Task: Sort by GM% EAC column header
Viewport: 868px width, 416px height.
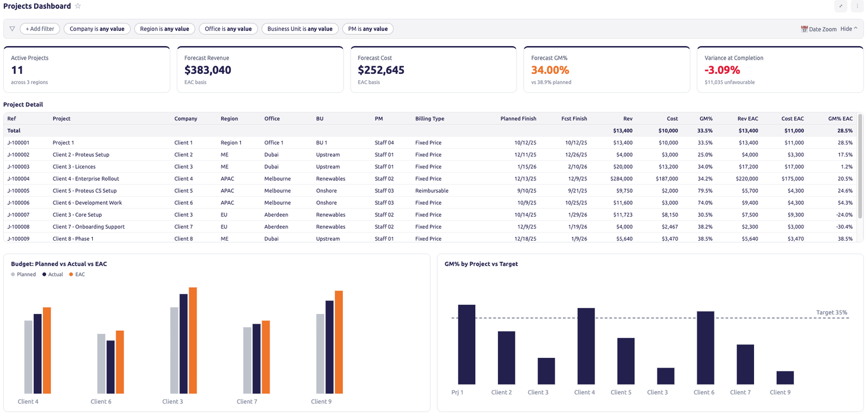Action: (x=840, y=118)
